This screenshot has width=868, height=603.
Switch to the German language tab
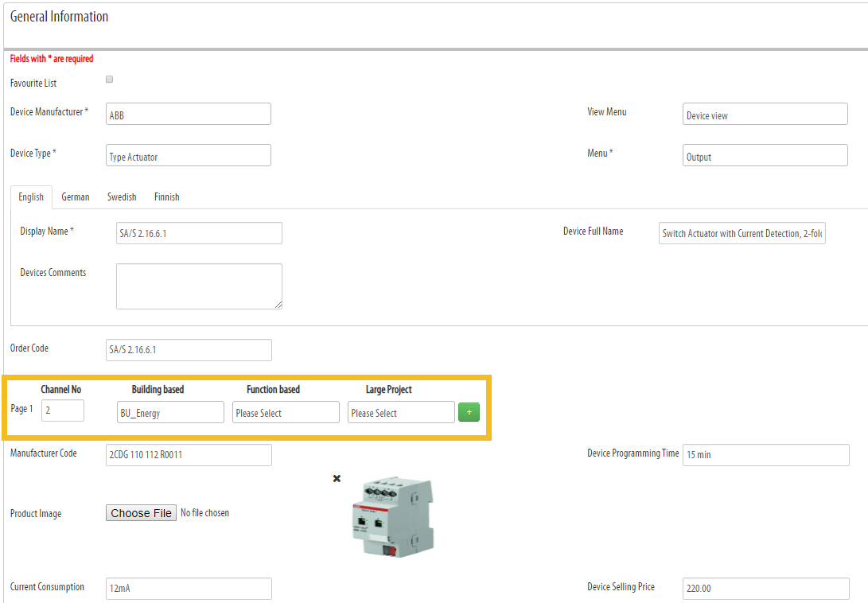pos(76,197)
